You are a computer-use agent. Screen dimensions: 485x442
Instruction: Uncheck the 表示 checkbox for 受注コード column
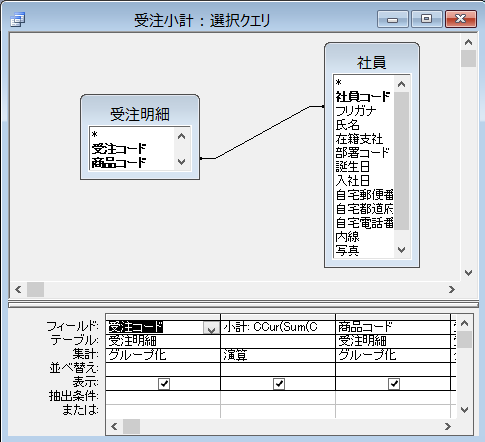pyautogui.click(x=164, y=384)
